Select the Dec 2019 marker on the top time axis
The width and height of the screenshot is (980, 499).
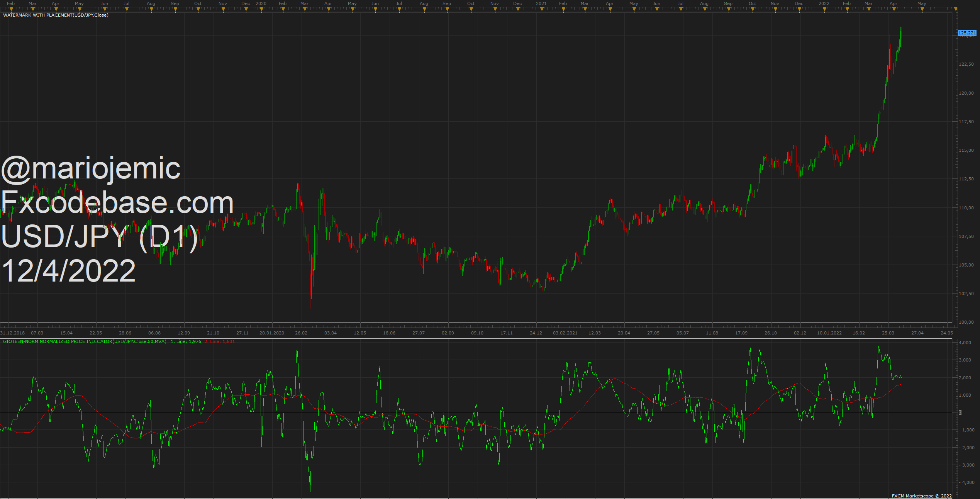click(x=246, y=9)
